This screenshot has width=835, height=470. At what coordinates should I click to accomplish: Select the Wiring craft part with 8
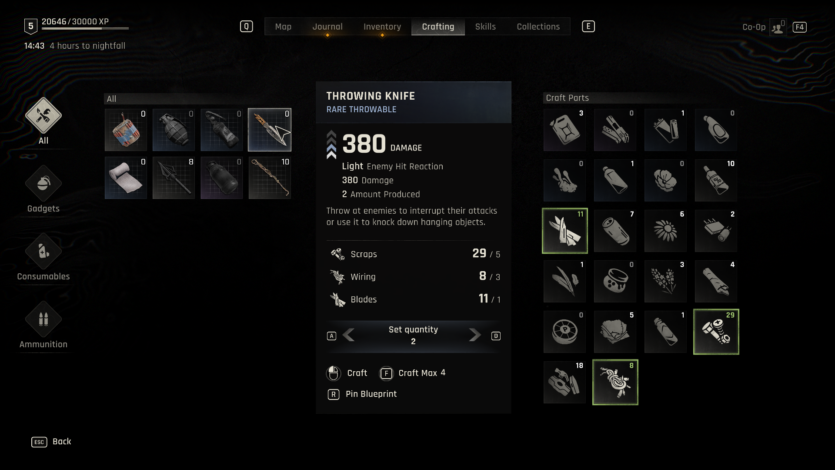615,382
